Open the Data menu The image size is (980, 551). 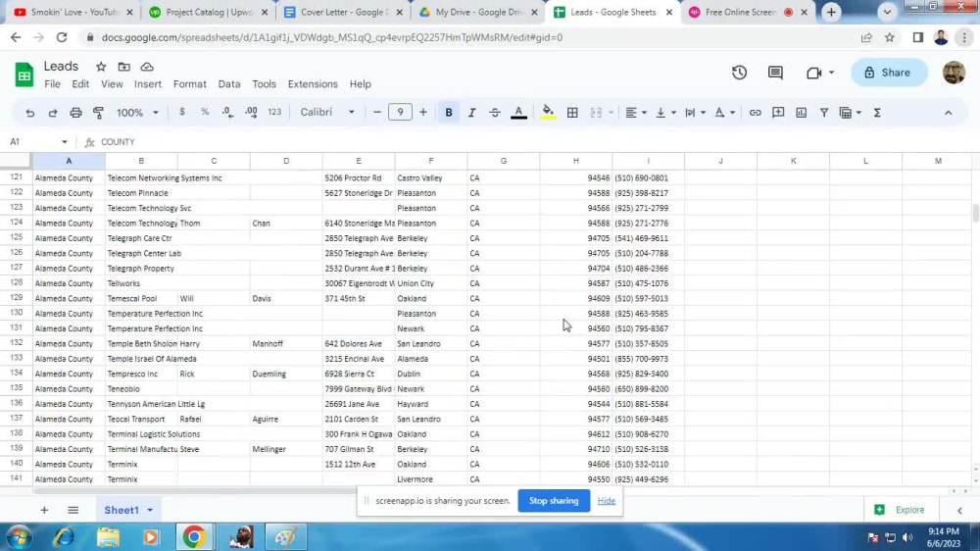pos(228,83)
